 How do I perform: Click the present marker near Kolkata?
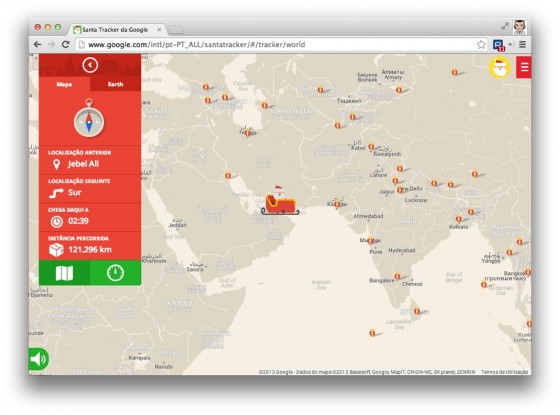[459, 219]
